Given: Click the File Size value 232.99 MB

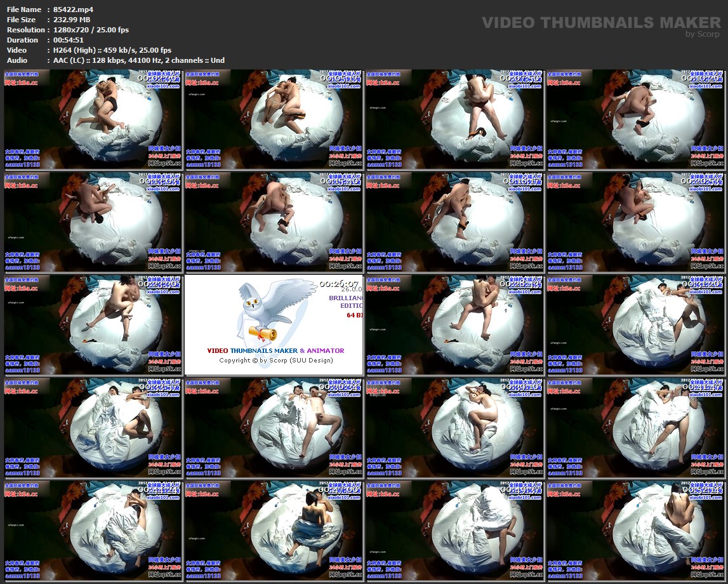Looking at the screenshot, I should click(x=72, y=20).
